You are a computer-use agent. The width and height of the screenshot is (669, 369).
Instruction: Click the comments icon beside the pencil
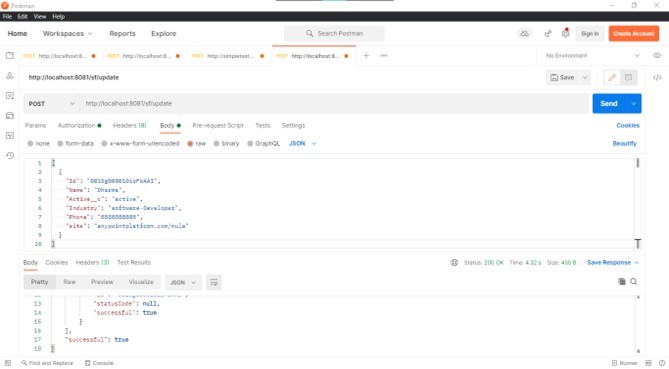[x=628, y=77]
